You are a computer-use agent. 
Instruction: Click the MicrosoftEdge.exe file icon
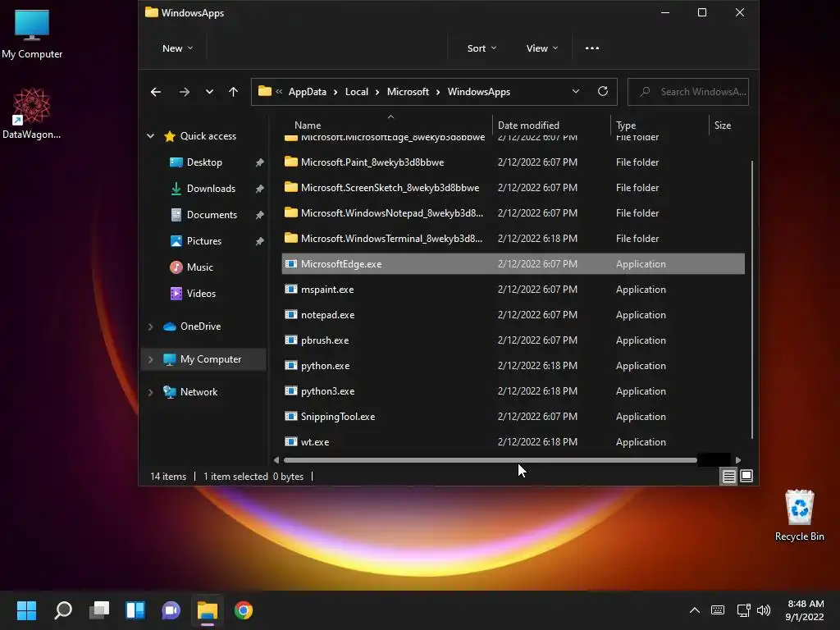pyautogui.click(x=291, y=264)
